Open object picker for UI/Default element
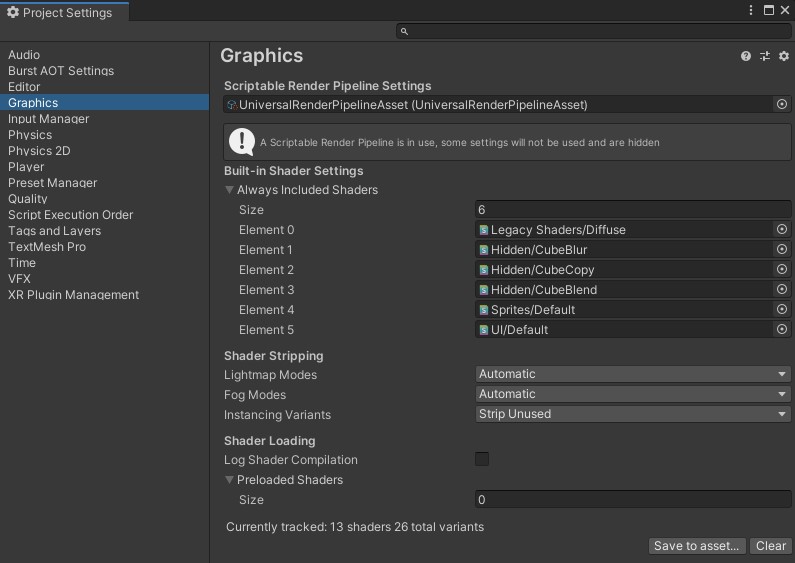The height and width of the screenshot is (563, 795). coord(782,330)
